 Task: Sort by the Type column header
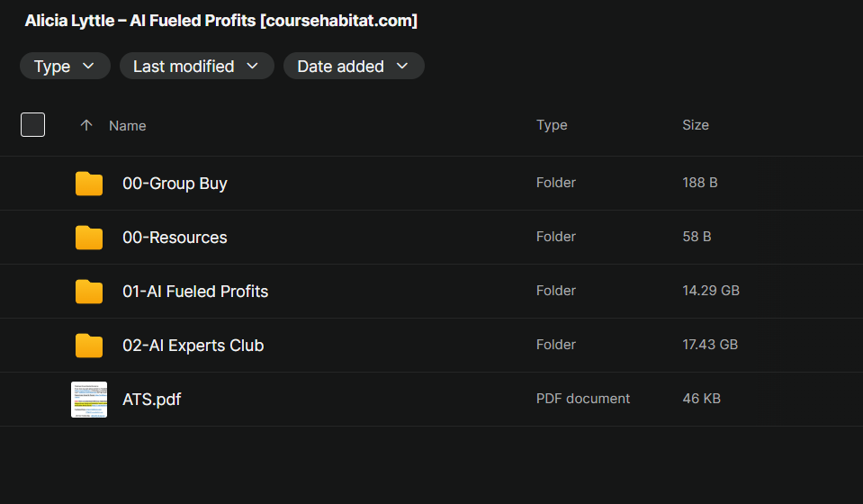[x=552, y=125]
